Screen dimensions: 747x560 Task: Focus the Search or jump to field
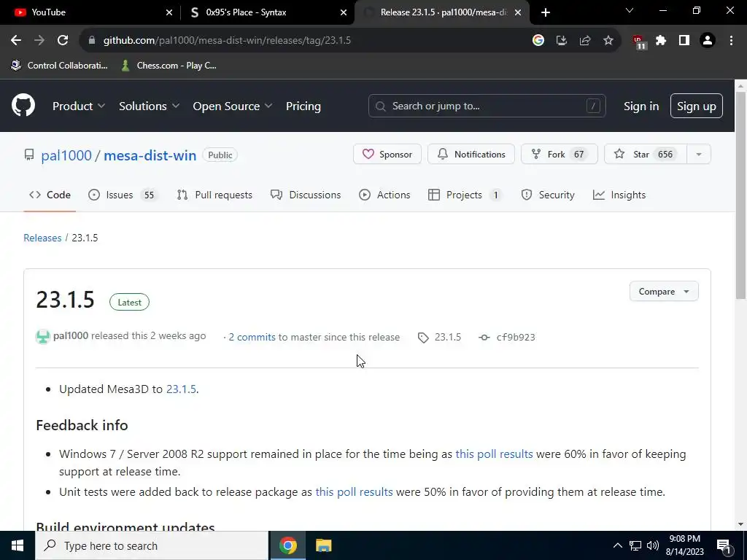[487, 106]
